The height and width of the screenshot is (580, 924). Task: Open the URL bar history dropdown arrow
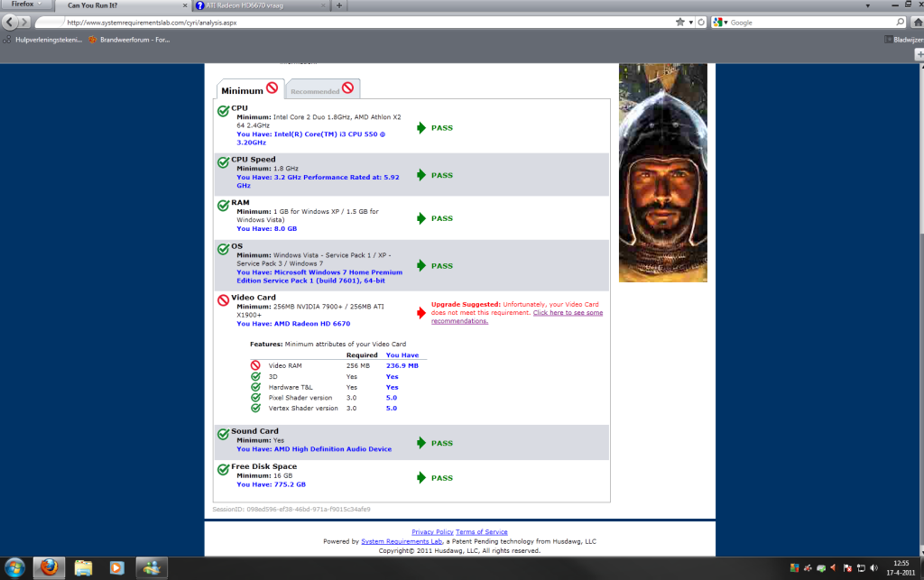[690, 23]
